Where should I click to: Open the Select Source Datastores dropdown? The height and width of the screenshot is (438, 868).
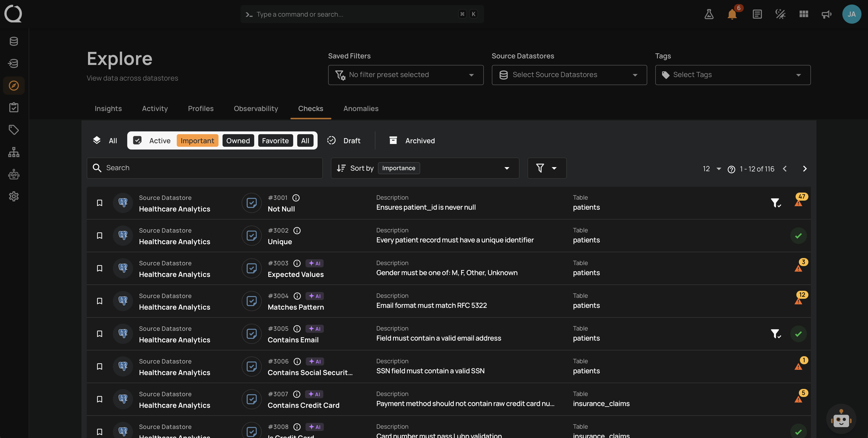pyautogui.click(x=569, y=75)
